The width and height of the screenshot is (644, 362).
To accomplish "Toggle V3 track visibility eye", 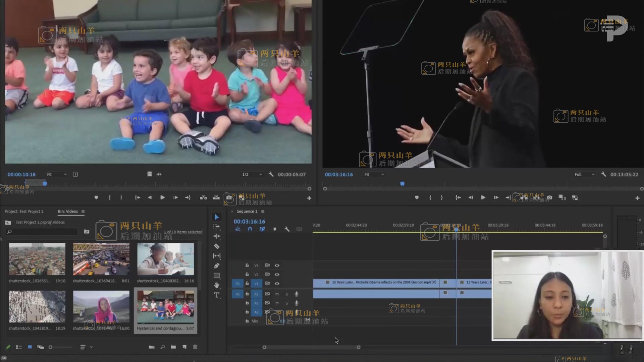I will pyautogui.click(x=277, y=265).
